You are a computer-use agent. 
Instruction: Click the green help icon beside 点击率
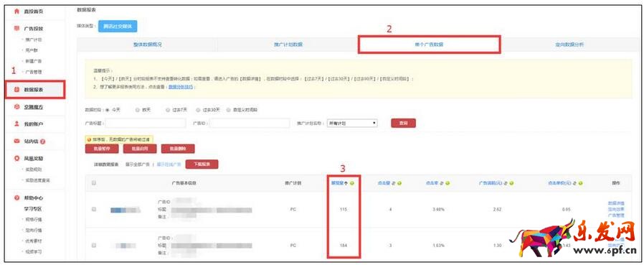(x=448, y=183)
